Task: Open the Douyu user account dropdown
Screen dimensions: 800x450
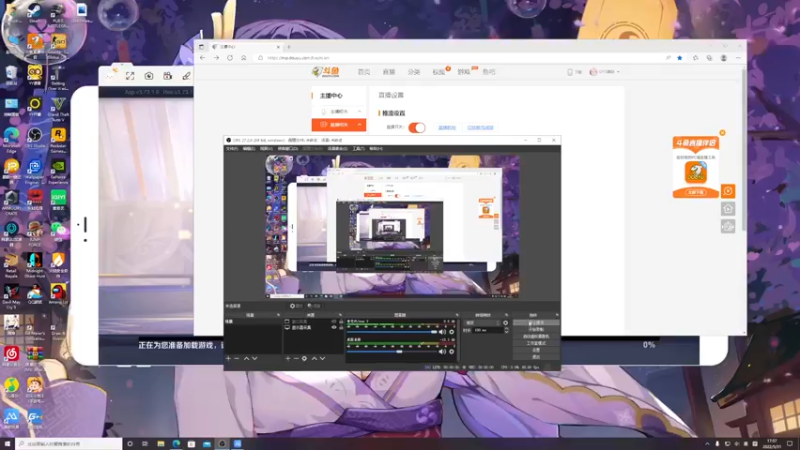Action: 605,72
